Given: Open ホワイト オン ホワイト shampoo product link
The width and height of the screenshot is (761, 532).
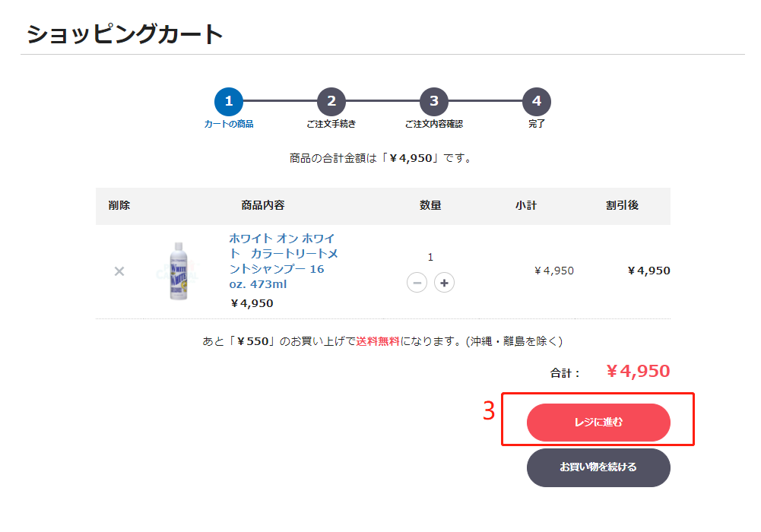Looking at the screenshot, I should (x=284, y=261).
